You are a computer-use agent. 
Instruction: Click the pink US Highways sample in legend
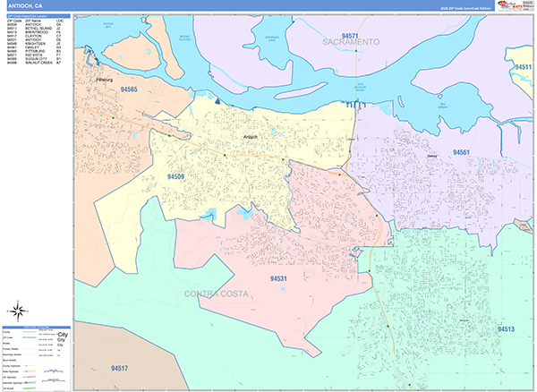point(30,377)
